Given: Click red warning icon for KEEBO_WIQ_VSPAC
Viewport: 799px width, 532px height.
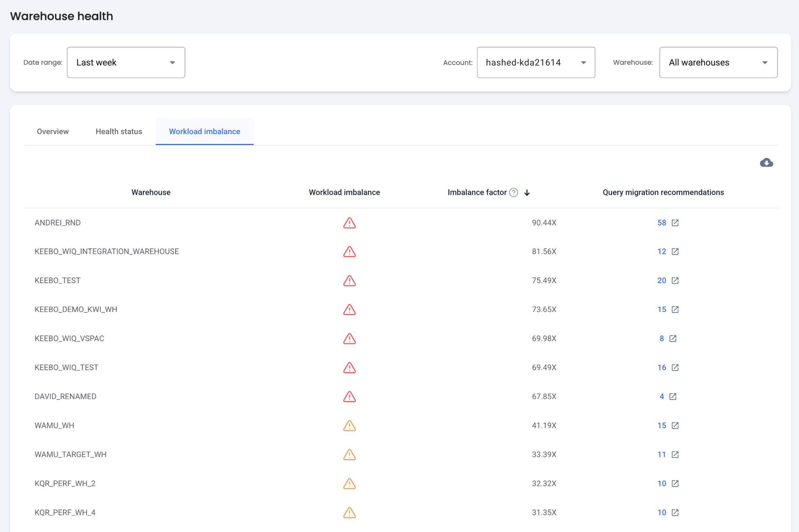Looking at the screenshot, I should (349, 339).
